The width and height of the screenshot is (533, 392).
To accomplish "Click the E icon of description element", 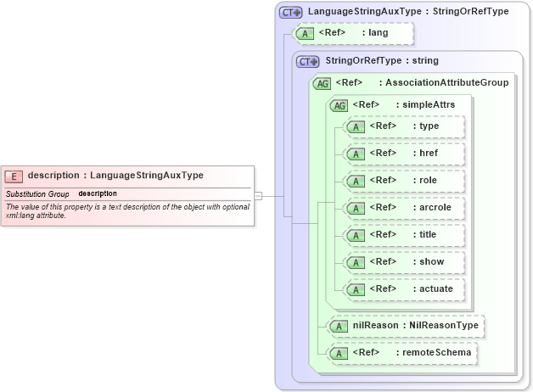I will 14,176.
